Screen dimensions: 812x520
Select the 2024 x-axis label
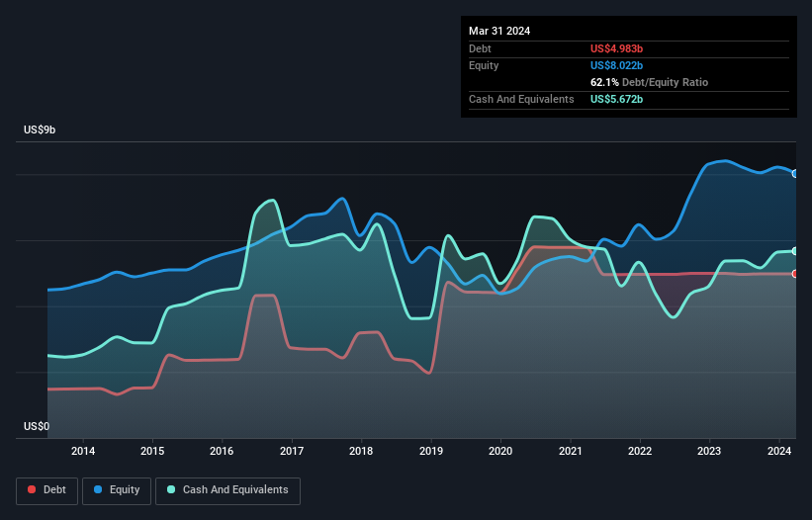pos(779,451)
